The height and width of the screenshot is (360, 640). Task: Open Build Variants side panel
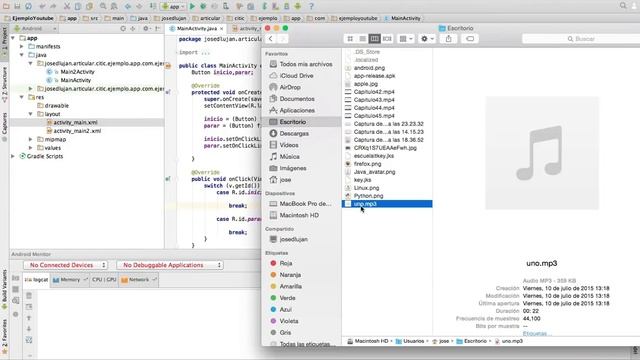point(4,290)
